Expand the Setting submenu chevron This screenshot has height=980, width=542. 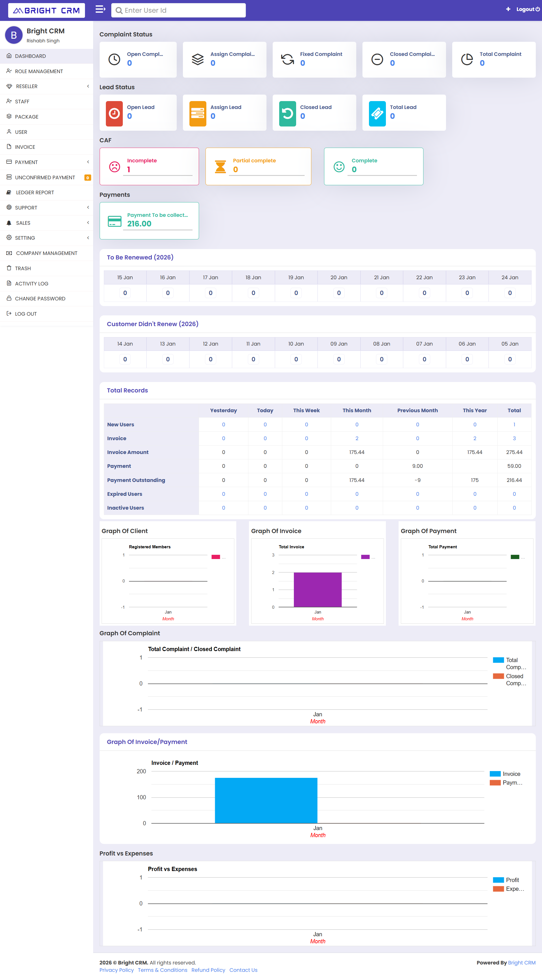coord(88,238)
